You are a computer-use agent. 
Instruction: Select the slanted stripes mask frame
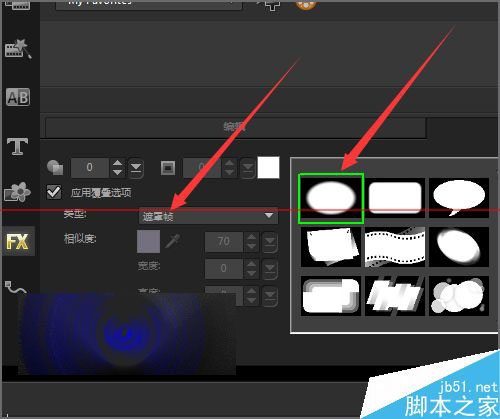point(395,296)
